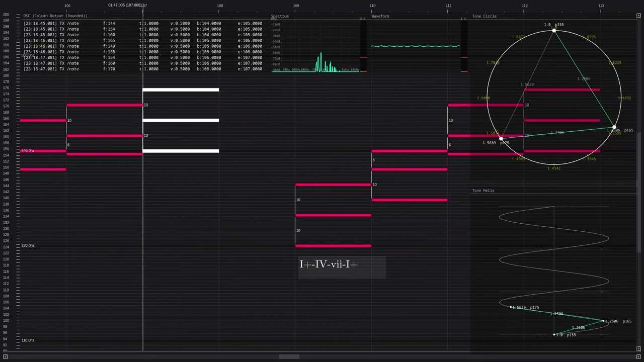Viewport: 644px width, 362px height.
Task: Click the 1.4142 ratio label on Tone Circle
Action: (554, 168)
